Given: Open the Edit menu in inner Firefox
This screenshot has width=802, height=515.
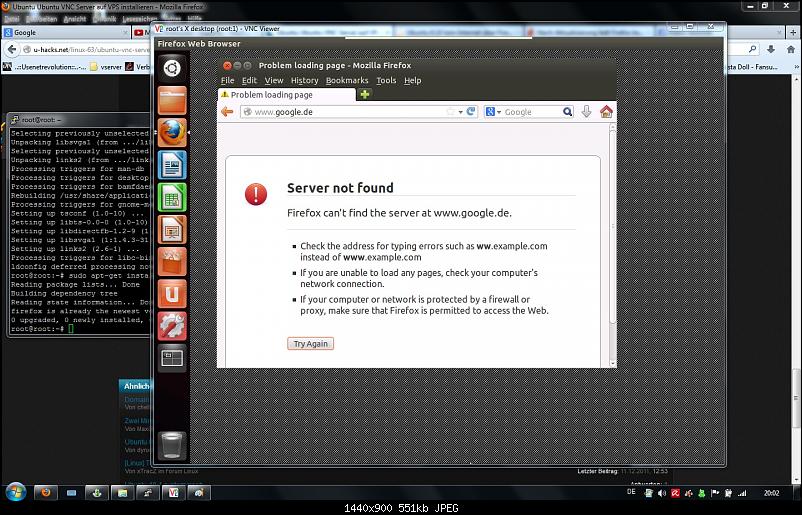Looking at the screenshot, I should point(249,80).
